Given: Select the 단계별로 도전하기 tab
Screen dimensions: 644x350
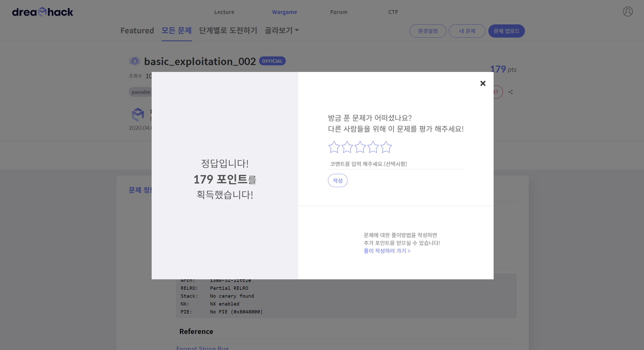Looking at the screenshot, I should point(228,31).
